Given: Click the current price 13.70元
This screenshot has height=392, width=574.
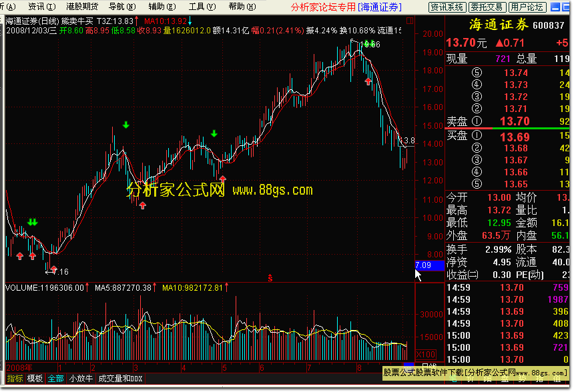Looking at the screenshot, I should [467, 43].
